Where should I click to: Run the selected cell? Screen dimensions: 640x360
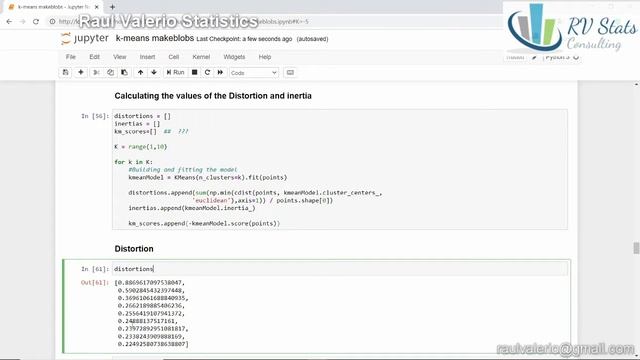coord(176,72)
